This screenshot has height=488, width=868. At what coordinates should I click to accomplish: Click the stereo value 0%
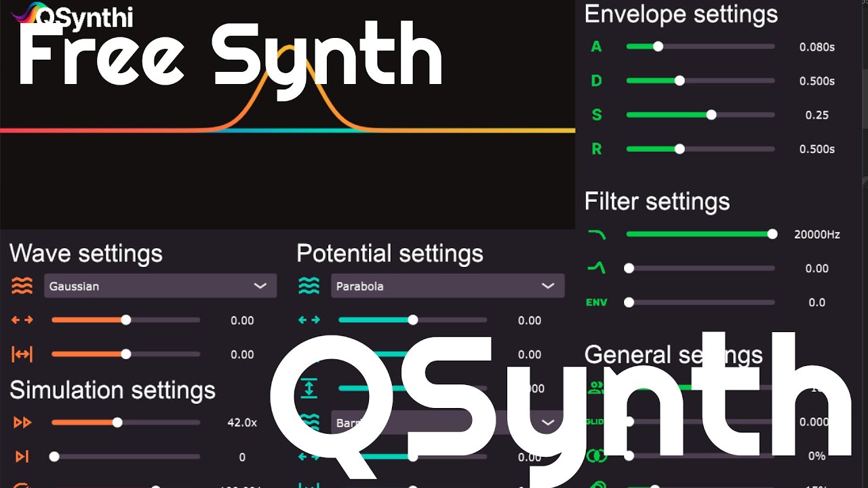[817, 456]
